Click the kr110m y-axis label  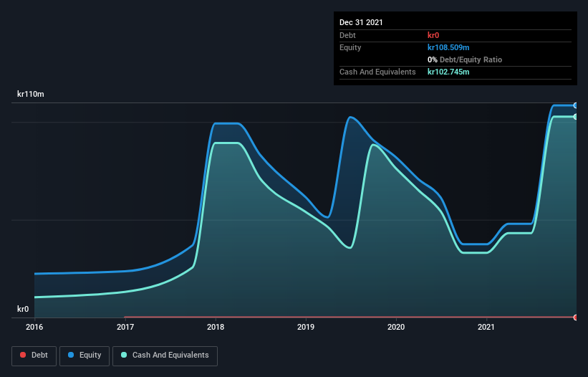coord(30,94)
